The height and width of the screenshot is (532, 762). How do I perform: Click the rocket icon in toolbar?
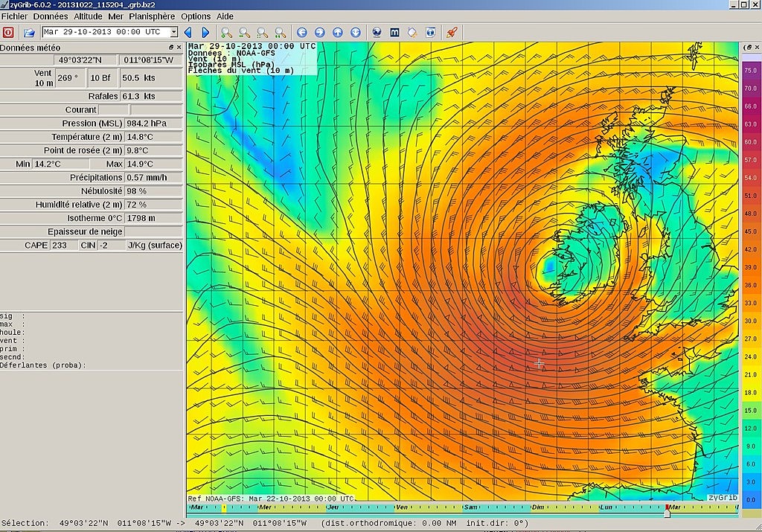pyautogui.click(x=452, y=33)
